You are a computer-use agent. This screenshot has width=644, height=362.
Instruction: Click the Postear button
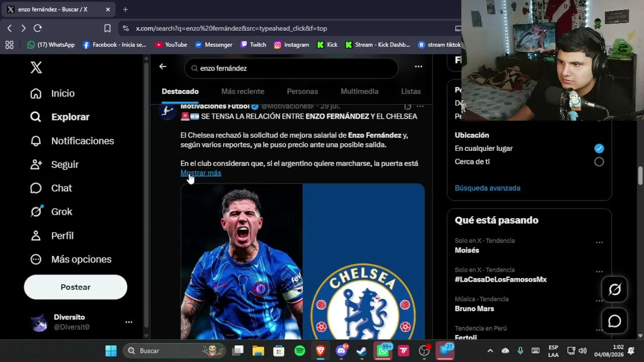coord(75,287)
